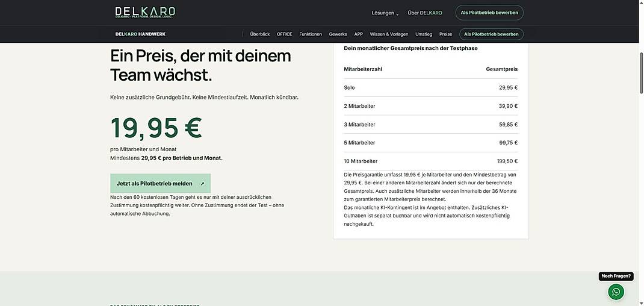
Task: Click the Noch Fragen? bubble
Action: point(616,276)
